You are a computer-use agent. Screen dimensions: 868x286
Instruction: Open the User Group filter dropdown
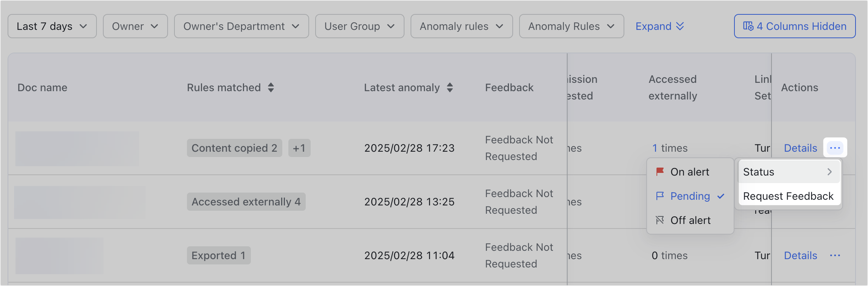[359, 26]
